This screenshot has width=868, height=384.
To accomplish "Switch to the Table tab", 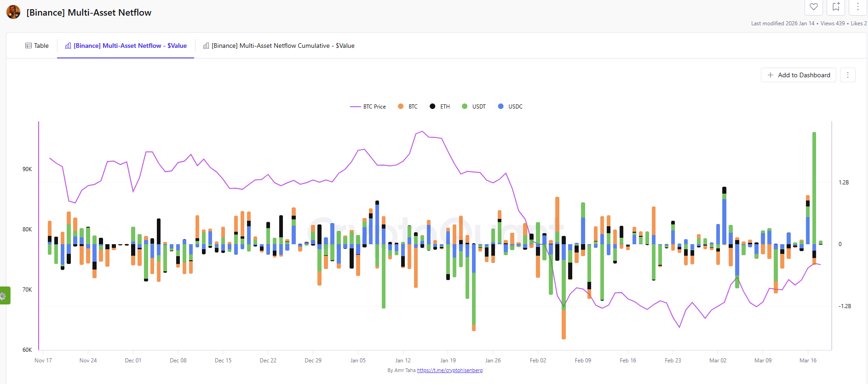I will (x=37, y=46).
